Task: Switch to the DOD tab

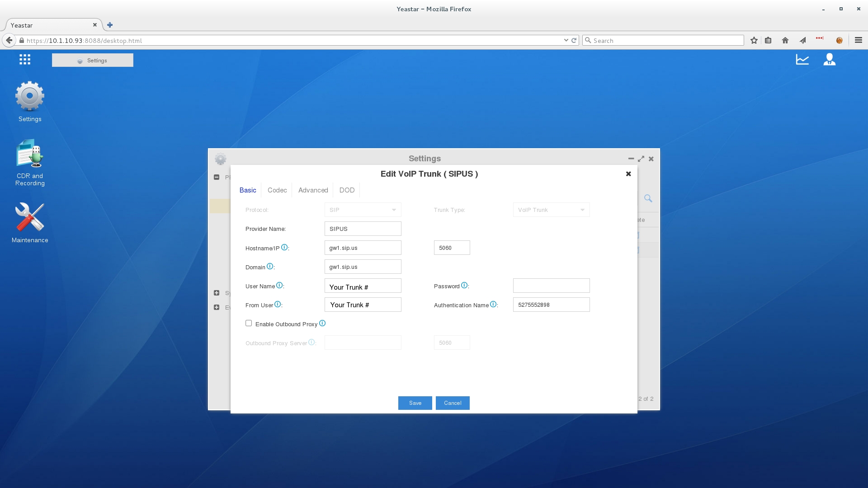Action: [x=347, y=190]
